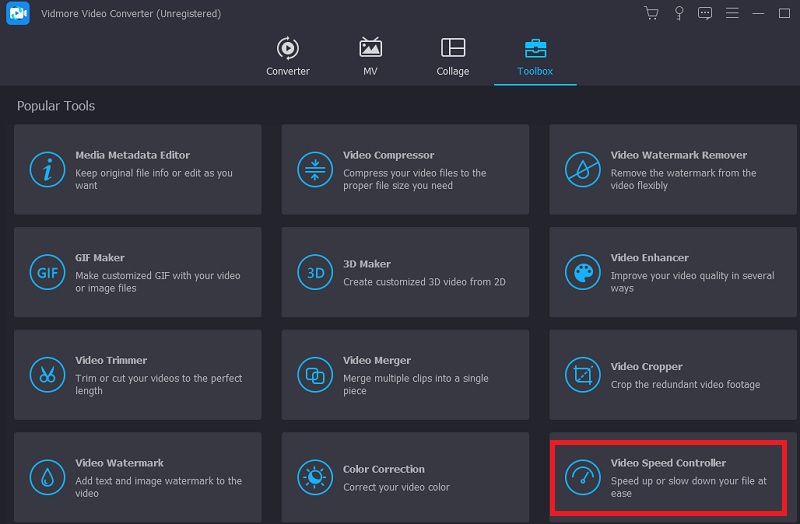The width and height of the screenshot is (800, 524).
Task: Select the Toolbox tab
Action: click(535, 57)
